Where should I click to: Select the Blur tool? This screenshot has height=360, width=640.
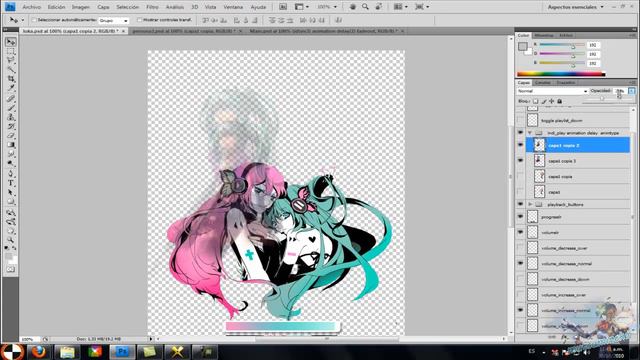(x=11, y=154)
